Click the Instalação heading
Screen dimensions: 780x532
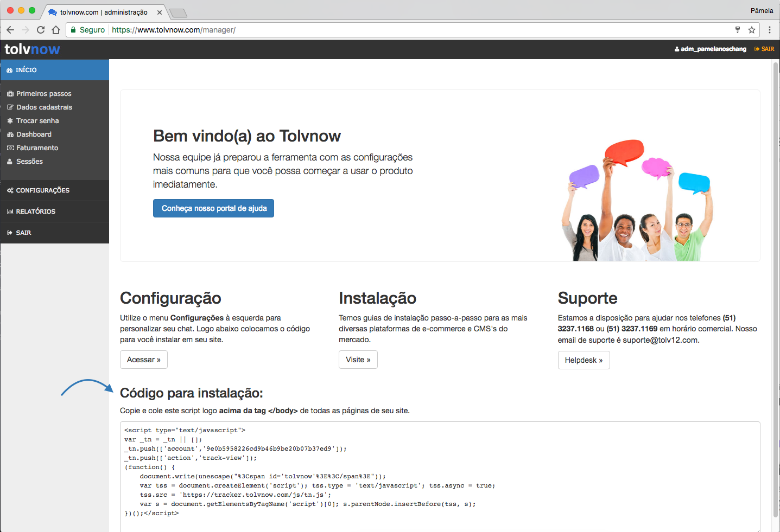[x=378, y=298]
